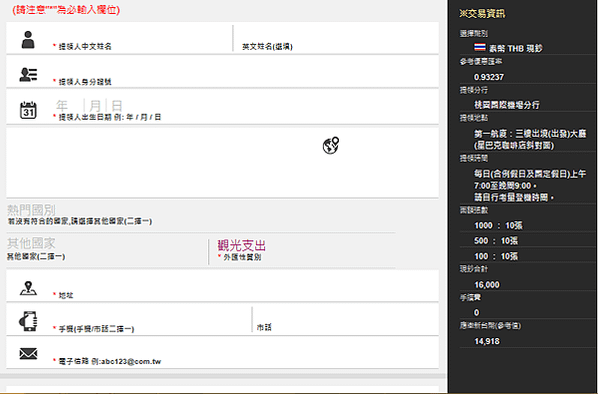Click the 手續費 value 0
This screenshot has width=598, height=394.
click(x=476, y=313)
